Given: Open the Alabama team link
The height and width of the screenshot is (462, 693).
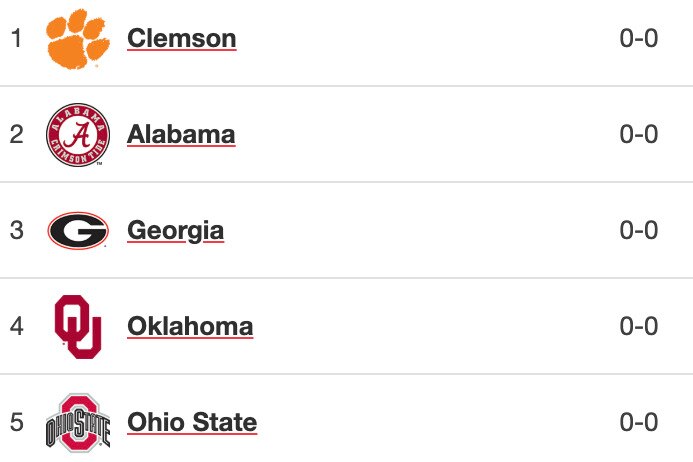Looking at the screenshot, I should [x=181, y=134].
